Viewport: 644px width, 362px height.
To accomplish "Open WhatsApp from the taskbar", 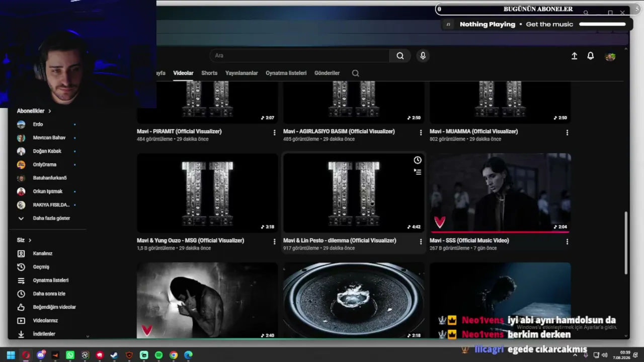I will point(70,355).
